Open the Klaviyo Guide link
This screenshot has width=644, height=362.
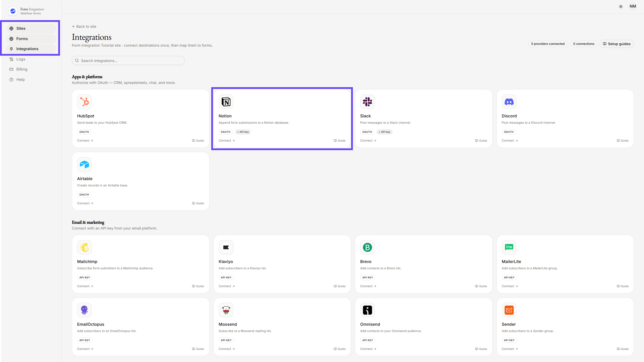click(340, 286)
